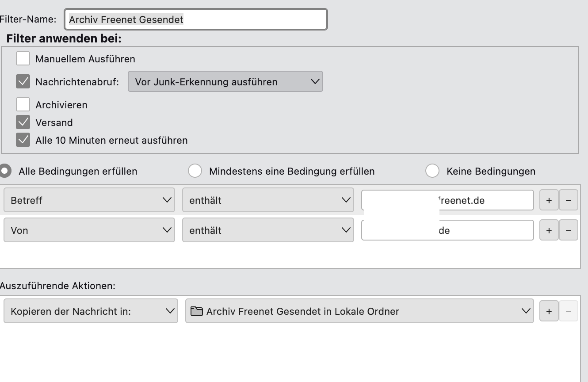The image size is (588, 382).
Task: Open the Betreff field selector dropdown
Action: click(89, 200)
